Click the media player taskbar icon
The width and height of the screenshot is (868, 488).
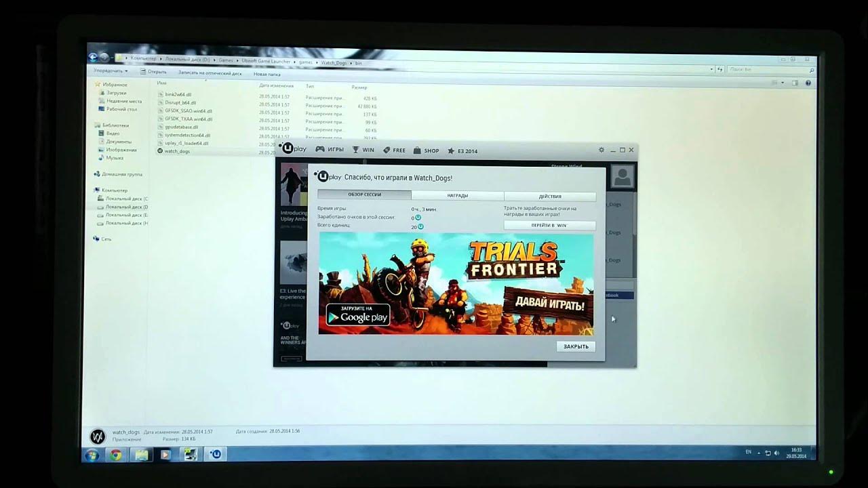tap(165, 455)
